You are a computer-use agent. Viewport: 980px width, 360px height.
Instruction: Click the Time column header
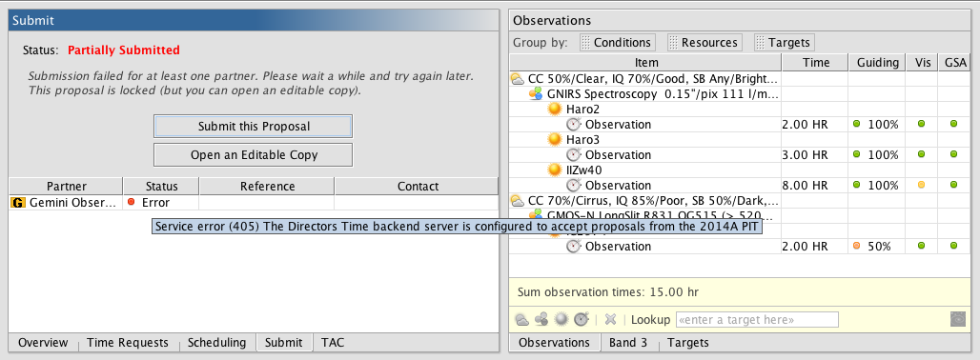click(815, 63)
